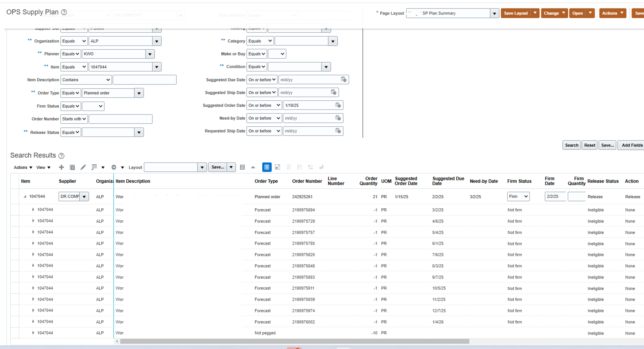Open Suggested Order Date calendar picker
644x349 pixels.
point(338,105)
